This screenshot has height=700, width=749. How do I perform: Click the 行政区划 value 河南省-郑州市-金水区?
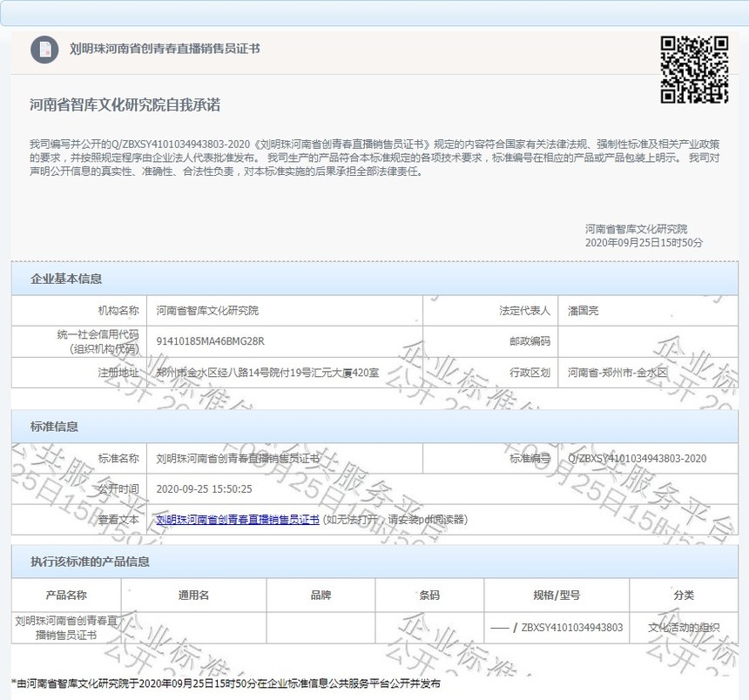click(x=617, y=373)
